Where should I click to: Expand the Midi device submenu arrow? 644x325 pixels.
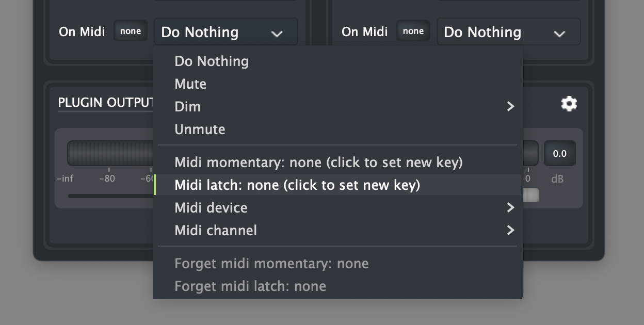point(510,208)
